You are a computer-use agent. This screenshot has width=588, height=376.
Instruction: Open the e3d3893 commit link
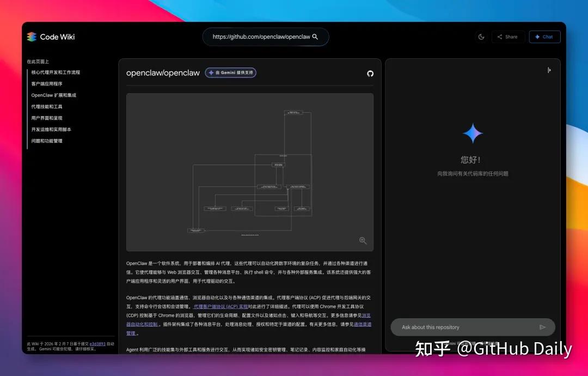click(97, 344)
